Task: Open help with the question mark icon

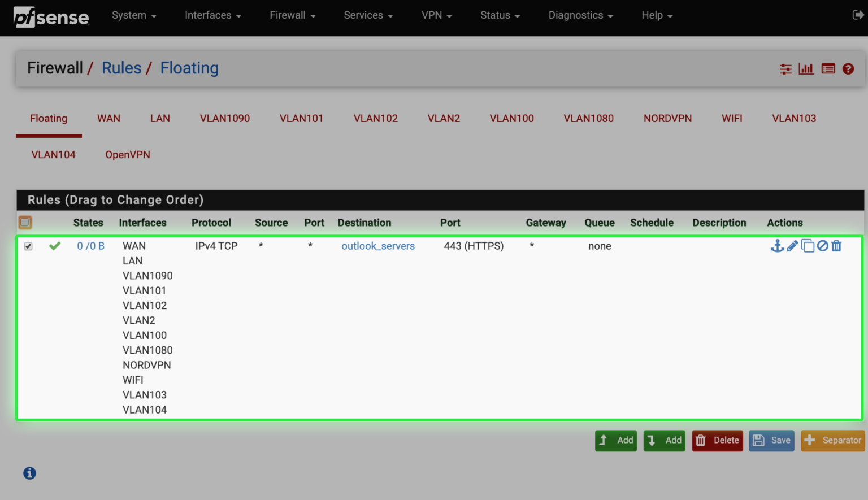Action: point(848,68)
